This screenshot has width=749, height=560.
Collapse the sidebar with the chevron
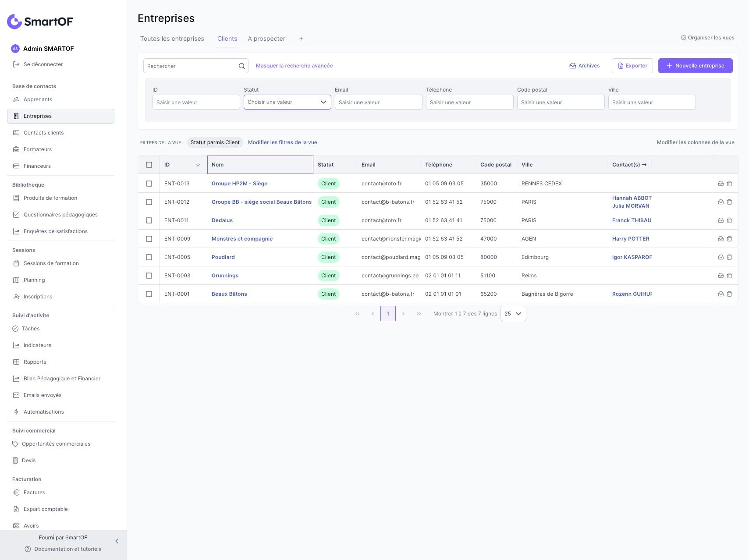click(117, 541)
